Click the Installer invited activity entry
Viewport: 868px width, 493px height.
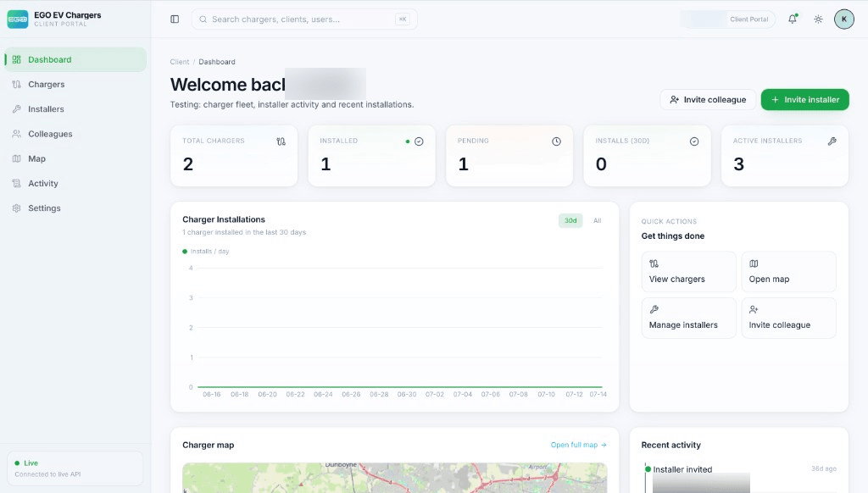pos(682,469)
